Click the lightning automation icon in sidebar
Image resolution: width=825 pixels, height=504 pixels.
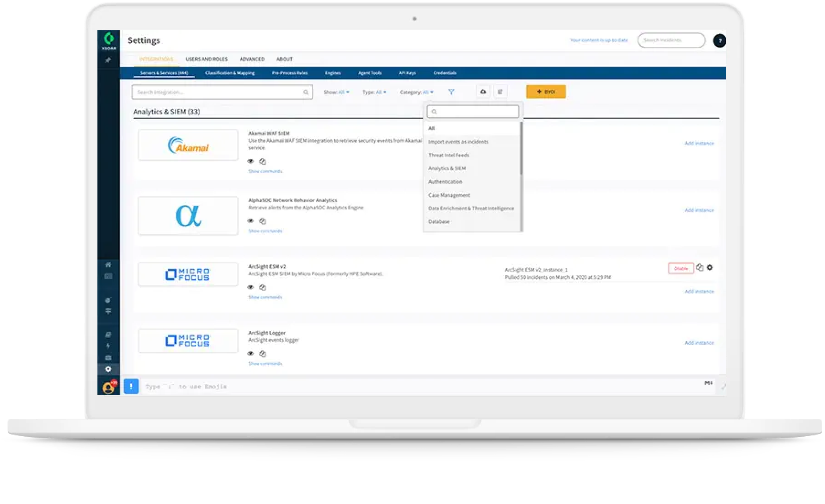point(108,346)
